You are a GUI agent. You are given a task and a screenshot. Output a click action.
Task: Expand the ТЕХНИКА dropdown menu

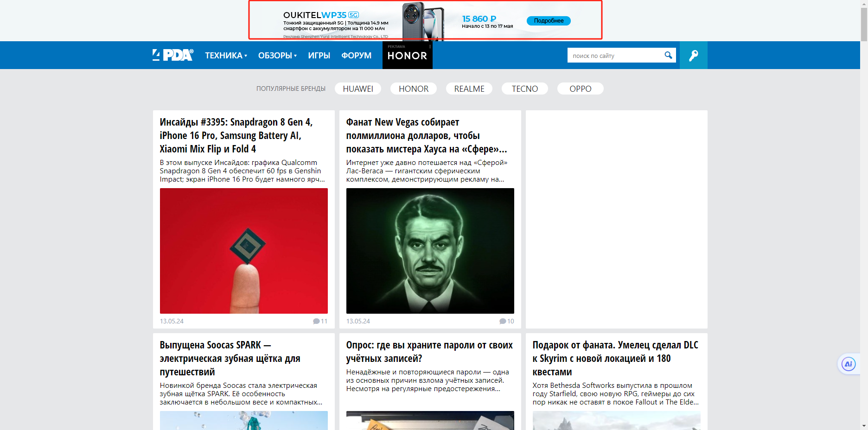(x=226, y=56)
